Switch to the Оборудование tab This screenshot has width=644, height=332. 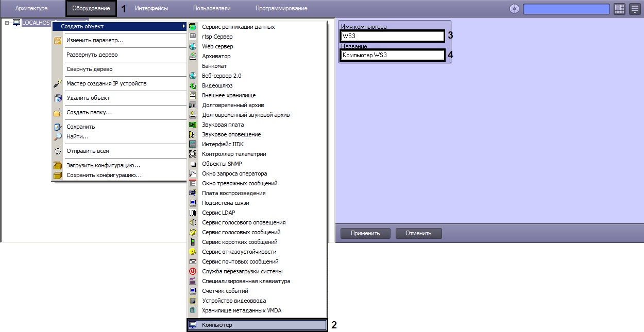[91, 8]
